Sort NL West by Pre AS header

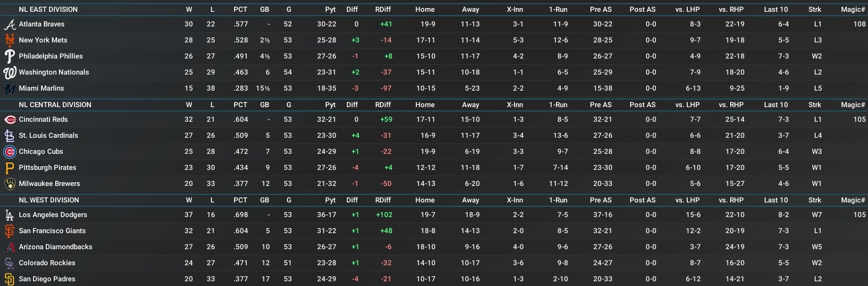coord(600,200)
